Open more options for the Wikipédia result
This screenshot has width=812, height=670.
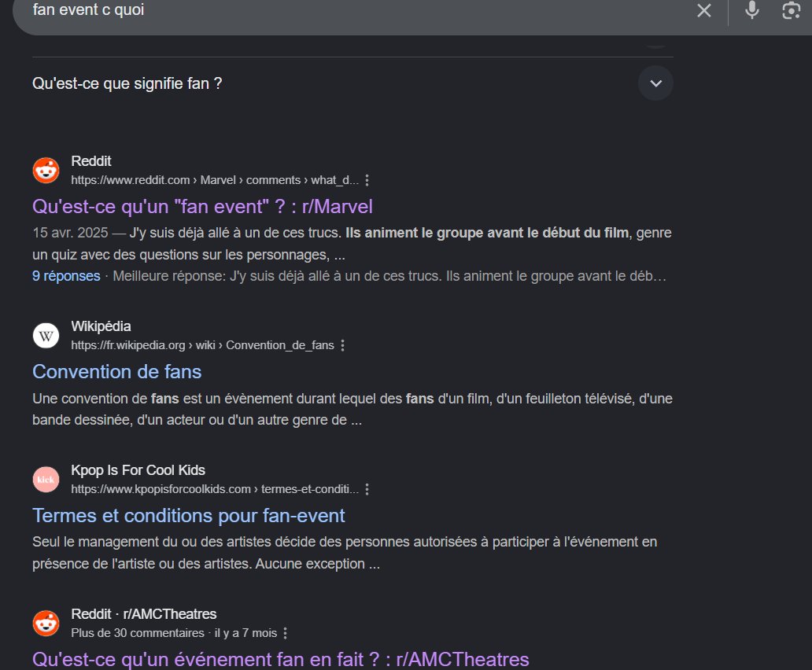[343, 345]
